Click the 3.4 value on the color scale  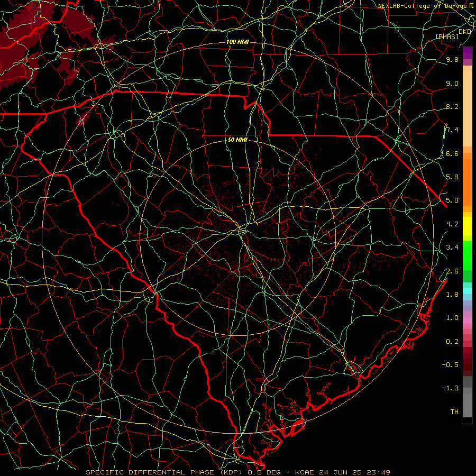tap(452, 248)
